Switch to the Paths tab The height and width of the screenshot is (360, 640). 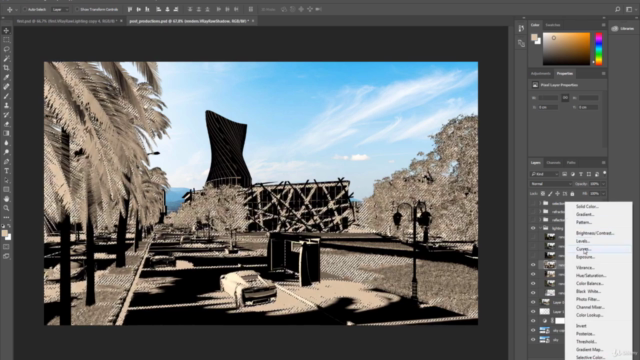pos(571,163)
